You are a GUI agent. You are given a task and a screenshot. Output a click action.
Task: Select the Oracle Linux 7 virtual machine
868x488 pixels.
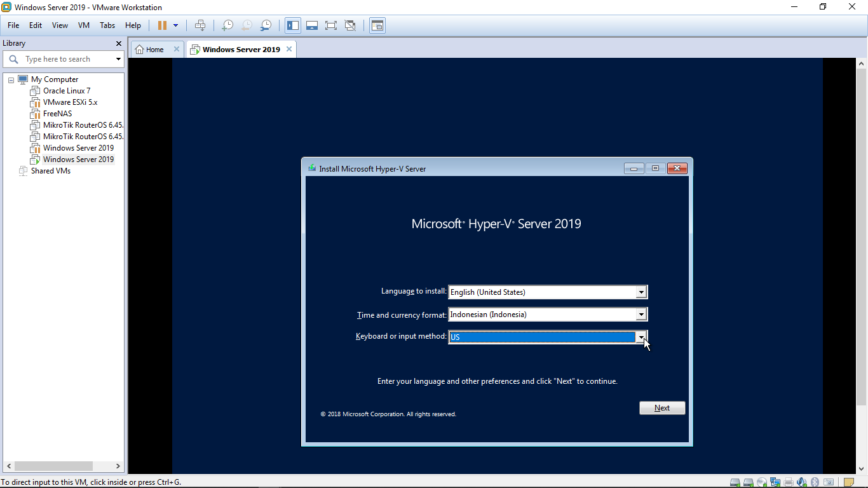(67, 91)
